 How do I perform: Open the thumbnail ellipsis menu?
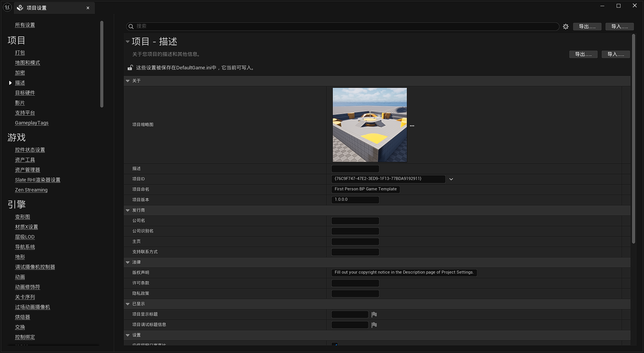click(412, 126)
